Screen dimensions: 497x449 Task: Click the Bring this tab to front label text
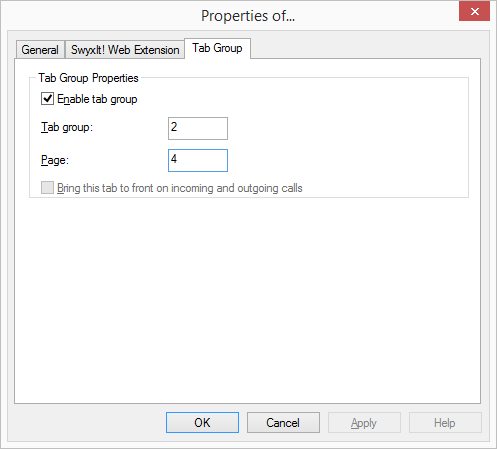pyautogui.click(x=180, y=188)
